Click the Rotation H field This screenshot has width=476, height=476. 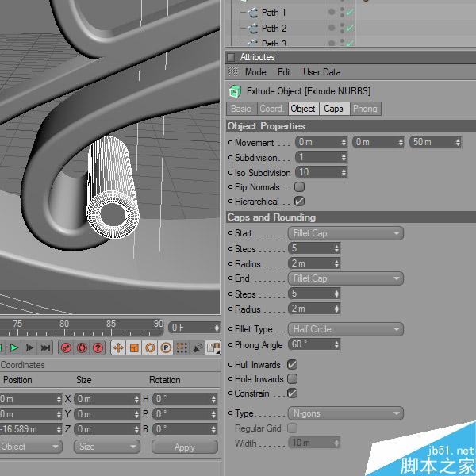pyautogui.click(x=185, y=399)
